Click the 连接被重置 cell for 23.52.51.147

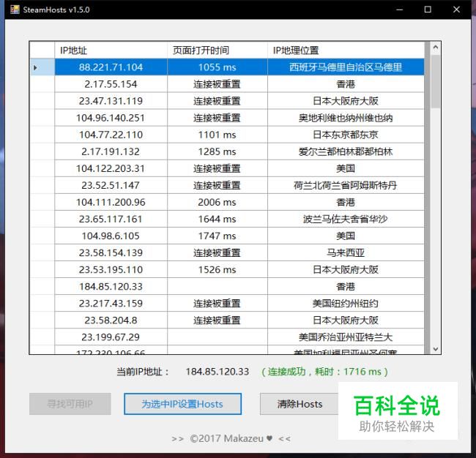point(217,185)
